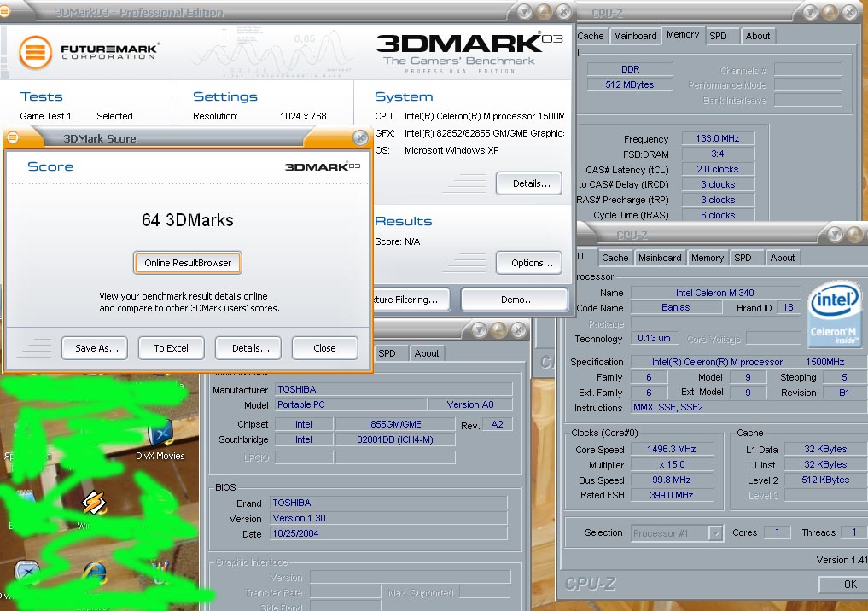
Task: Click 82801DB (ICH4-M) southbridge value
Action: tap(394, 440)
